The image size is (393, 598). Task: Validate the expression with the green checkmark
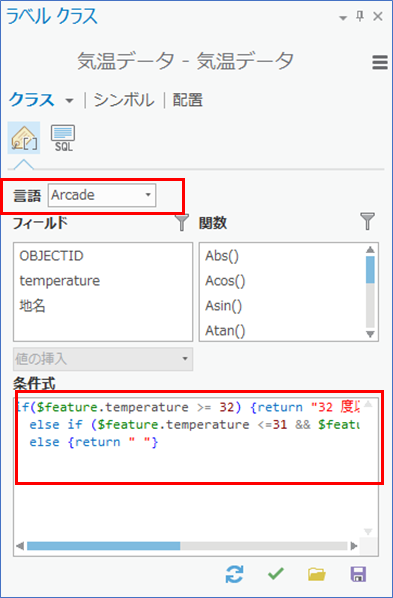[x=276, y=574]
